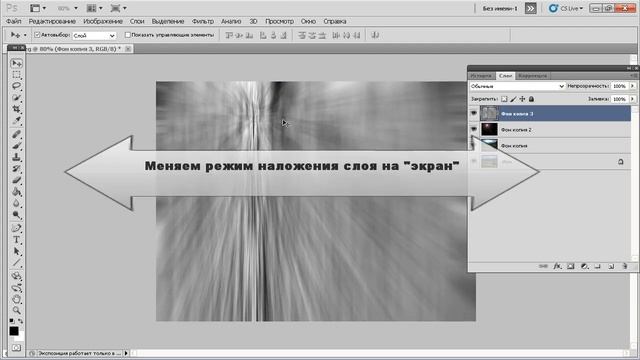Image resolution: width=640 pixels, height=360 pixels.
Task: Select the Фон копия layer
Action: (x=550, y=146)
